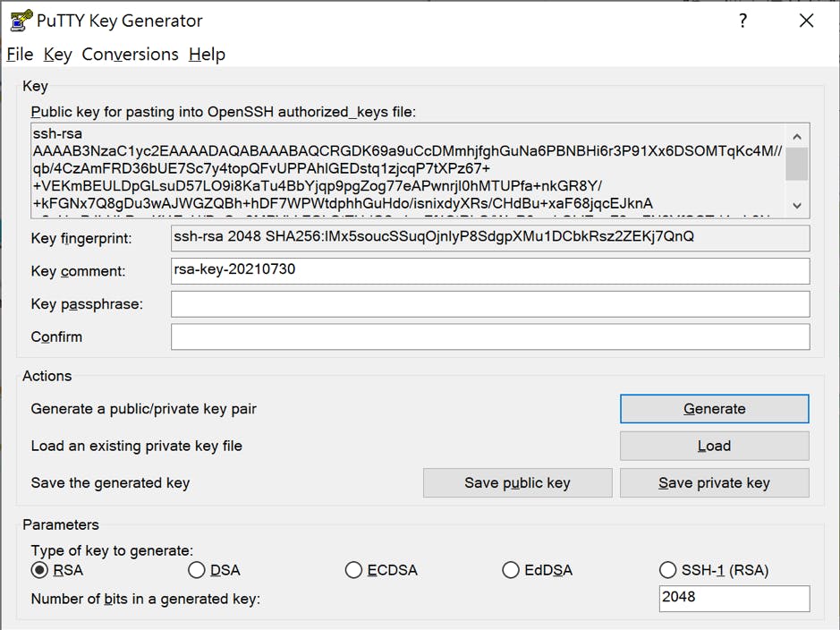Image resolution: width=840 pixels, height=630 pixels.
Task: Select the SSH-1 (RSA) key type
Action: pos(667,570)
